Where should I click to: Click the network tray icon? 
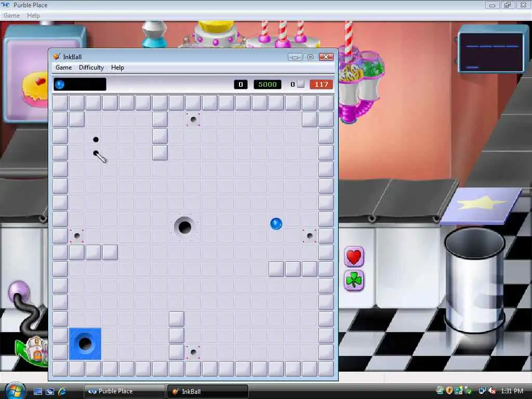coord(482,391)
